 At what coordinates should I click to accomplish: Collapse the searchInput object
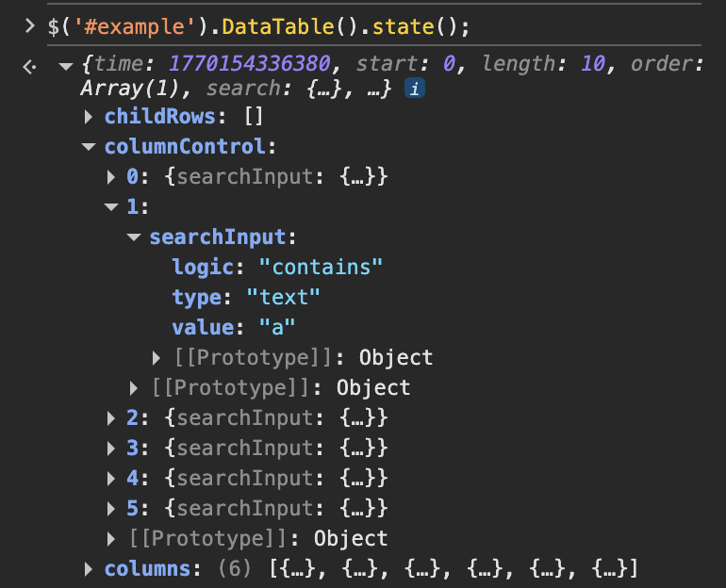(x=134, y=237)
